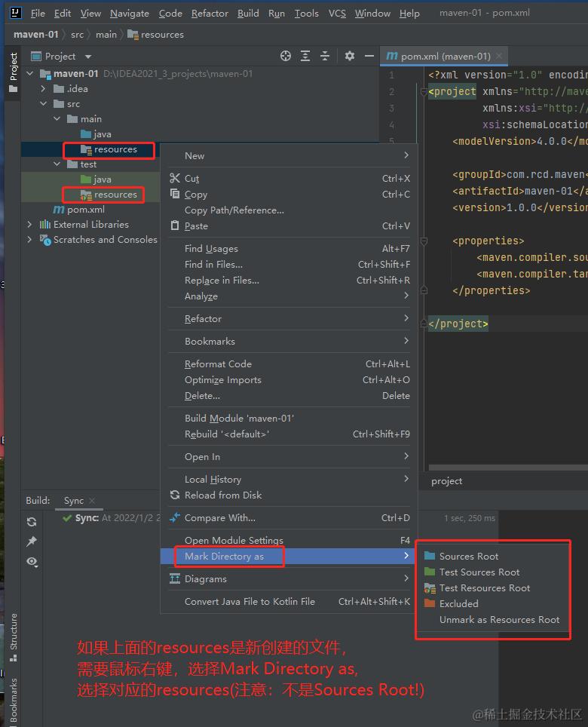Image resolution: width=588 pixels, height=727 pixels.
Task: Open the Bookmarks tool window tab
Action: tap(14, 701)
